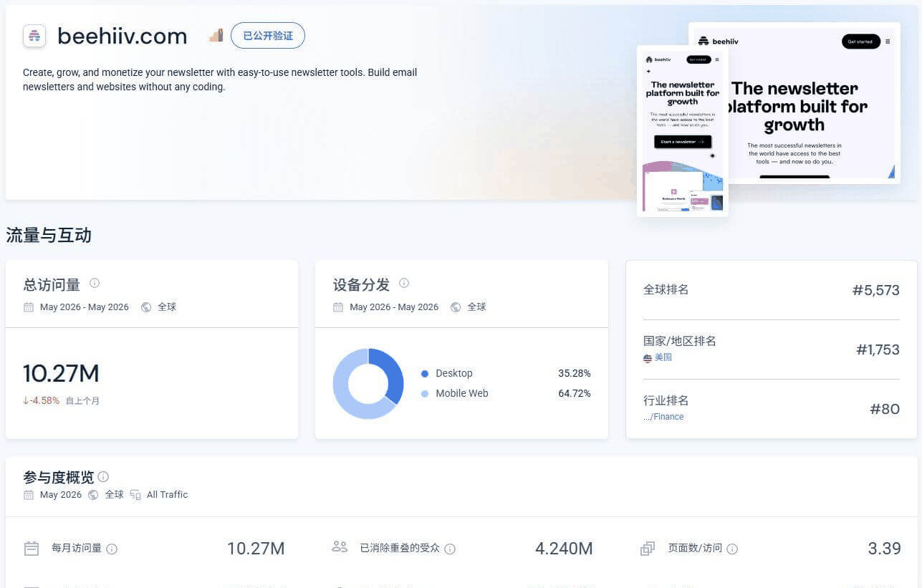Click Start a newsletter in mobile preview
Image resolution: width=922 pixels, height=588 pixels.
point(683,142)
